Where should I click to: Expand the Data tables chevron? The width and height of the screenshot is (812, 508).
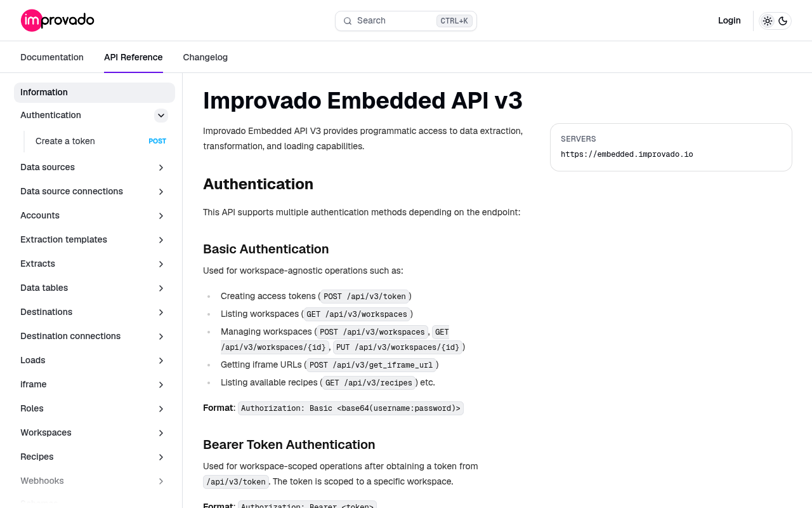click(x=161, y=288)
